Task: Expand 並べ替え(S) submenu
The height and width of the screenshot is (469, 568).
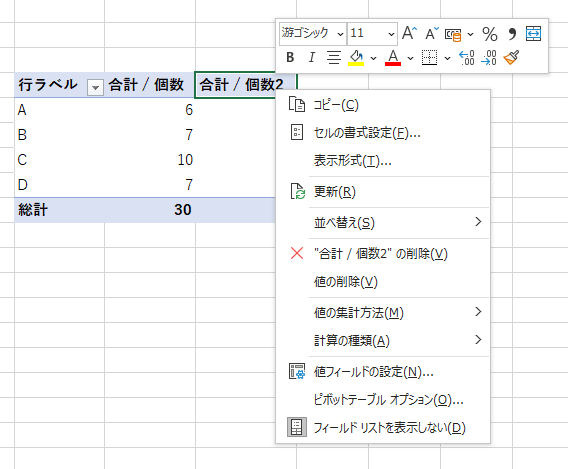Action: pyautogui.click(x=383, y=222)
